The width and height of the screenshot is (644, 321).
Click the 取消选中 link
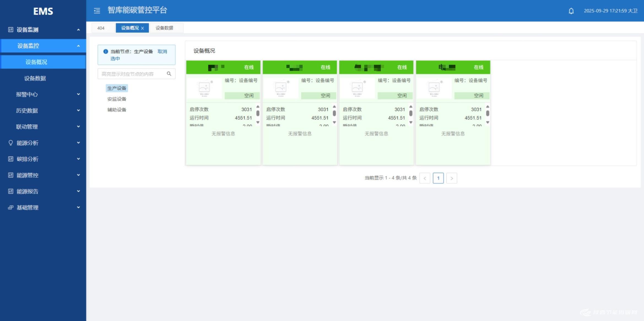click(x=162, y=51)
